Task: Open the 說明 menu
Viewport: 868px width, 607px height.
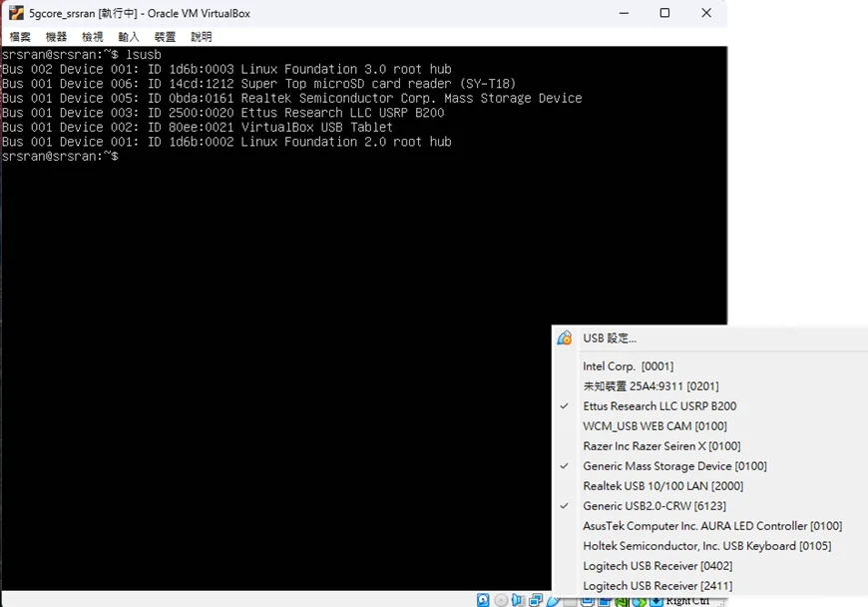Action: click(202, 37)
